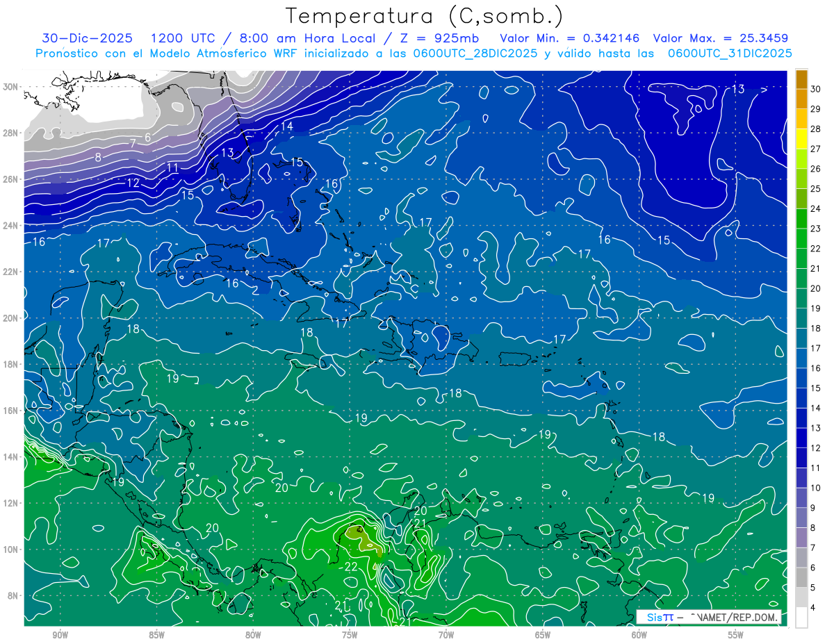834x644 pixels.
Task: Click the "80W" longitude label
Action: [253, 635]
